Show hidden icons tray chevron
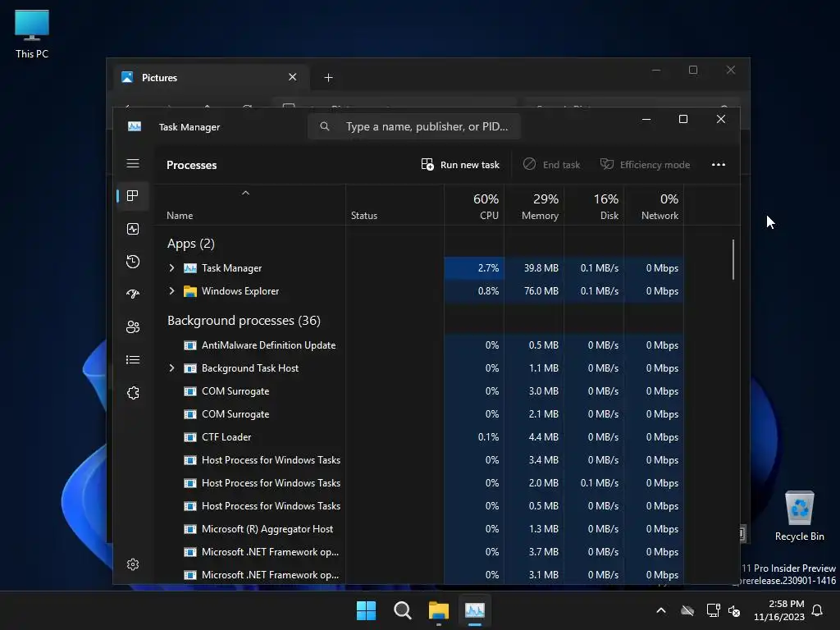840x630 pixels. click(x=661, y=610)
